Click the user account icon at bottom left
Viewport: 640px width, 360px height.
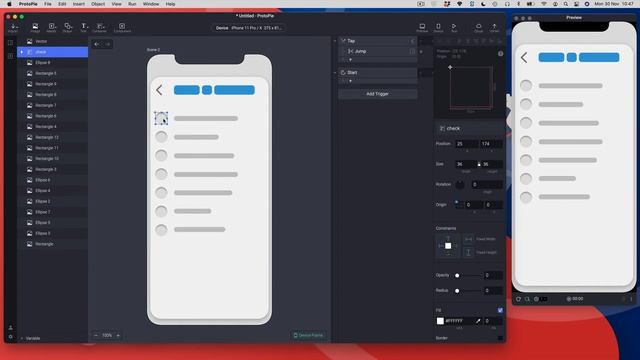tap(11, 327)
